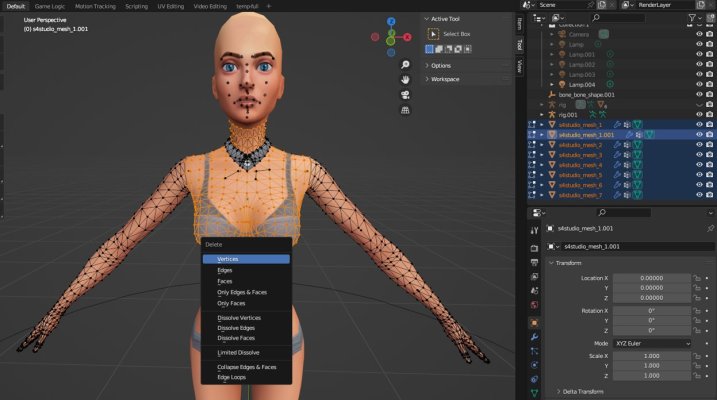Collapse the Transform panel
Screen dimensions: 717x400
[551, 263]
